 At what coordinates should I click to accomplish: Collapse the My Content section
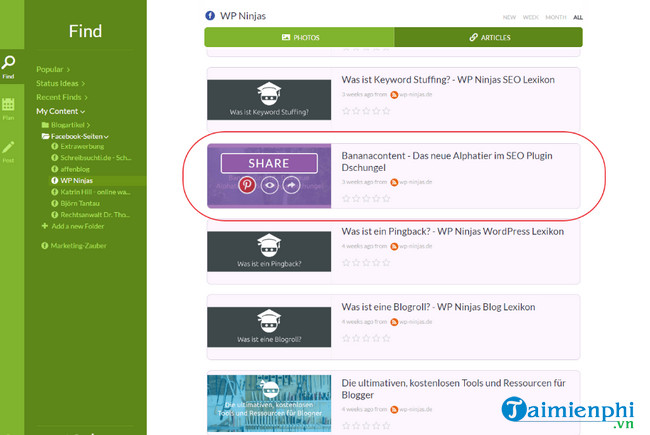83,111
